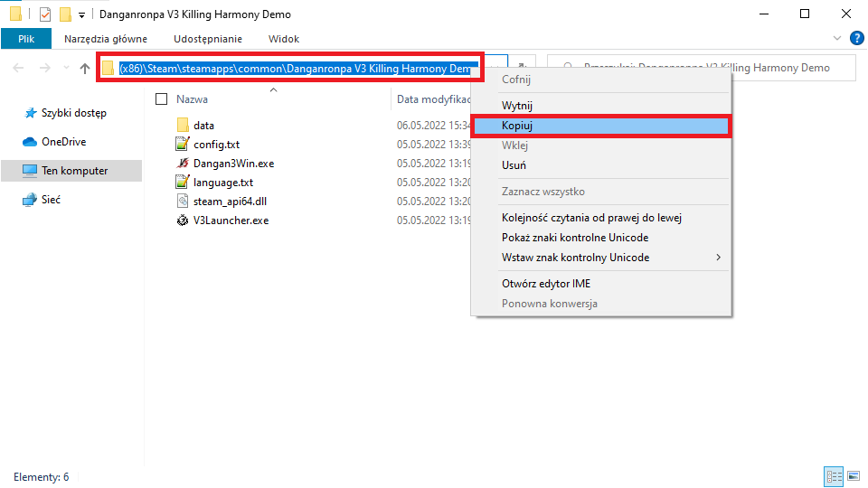
Task: Expand the Wstaw znak kontrolny Unicode submenu
Action: point(601,258)
